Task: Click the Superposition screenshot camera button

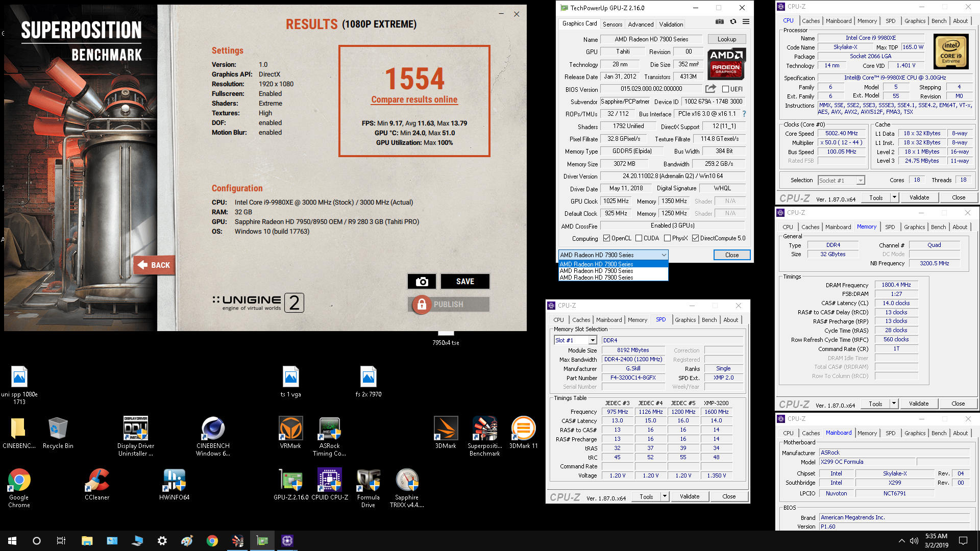Action: 422,281
